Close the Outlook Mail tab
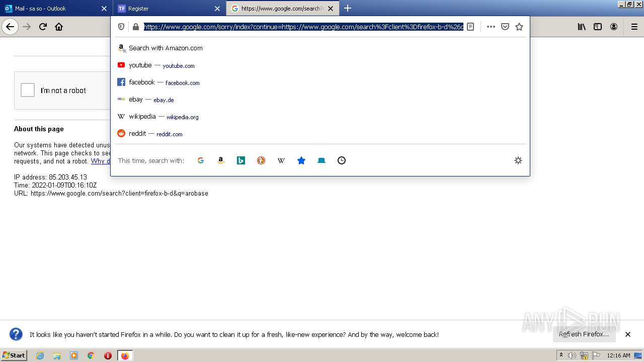 104,9
